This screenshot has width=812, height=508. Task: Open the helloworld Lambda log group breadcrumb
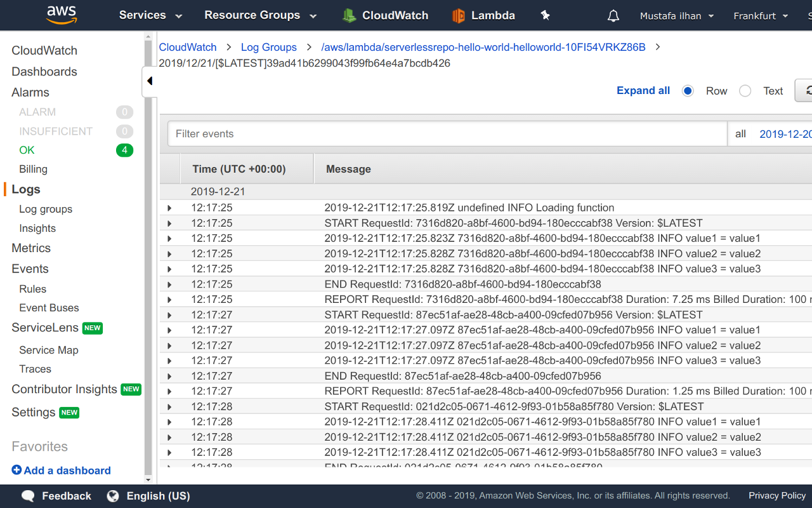[x=483, y=47]
